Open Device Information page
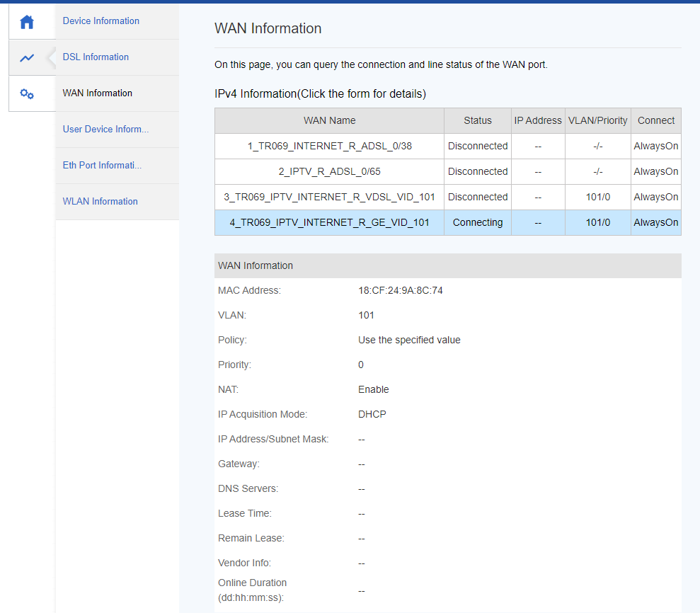 [101, 21]
